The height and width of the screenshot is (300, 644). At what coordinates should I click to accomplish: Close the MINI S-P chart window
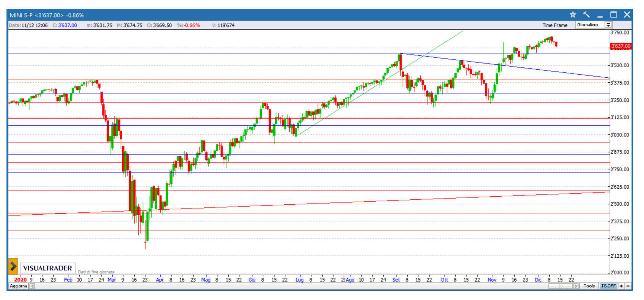click(x=627, y=14)
